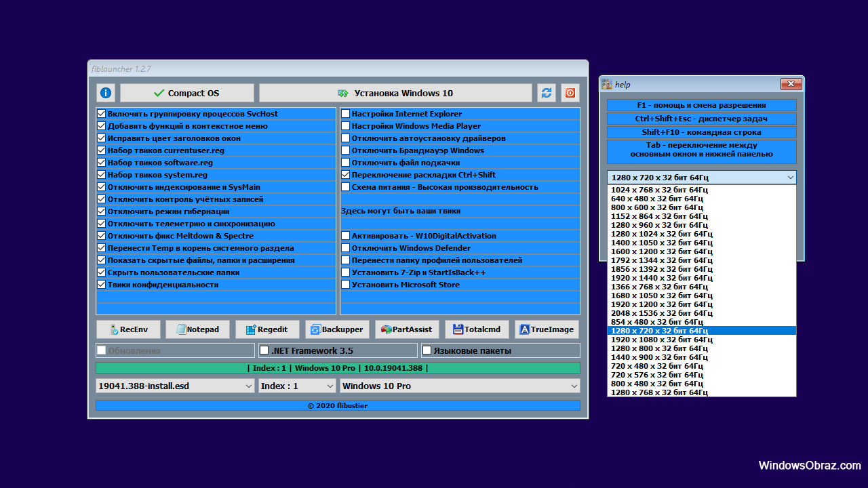Click the refresh arrows icon button
868x488 pixels.
pyautogui.click(x=546, y=93)
